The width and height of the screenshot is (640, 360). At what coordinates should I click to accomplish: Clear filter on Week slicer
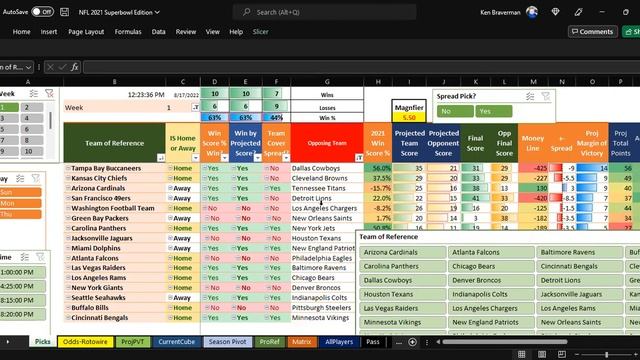(49, 93)
